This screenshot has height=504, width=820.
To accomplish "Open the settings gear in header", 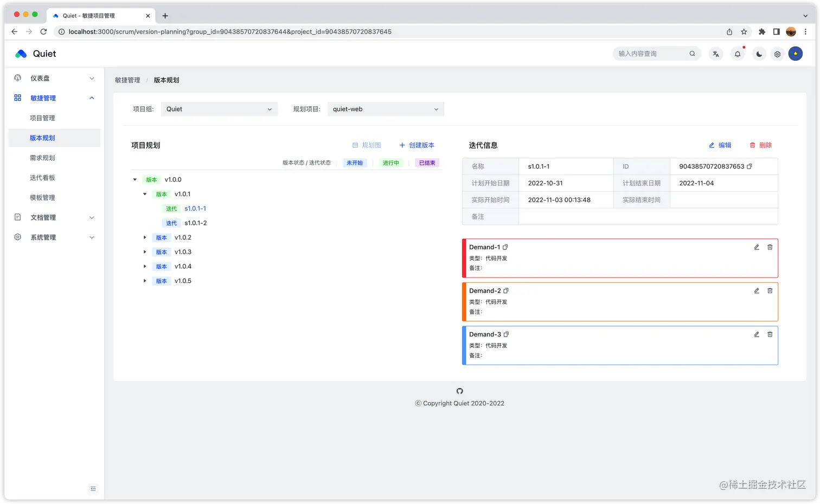I will coord(777,54).
